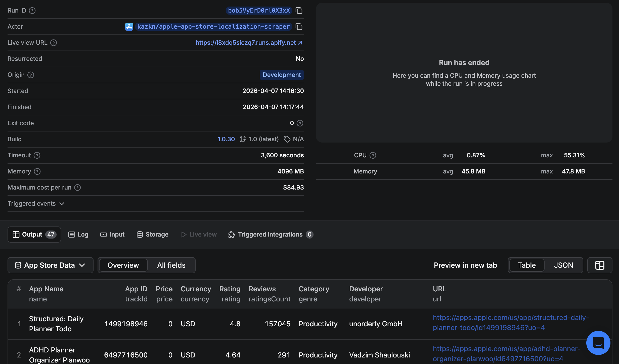Show help for Exit code

click(300, 123)
